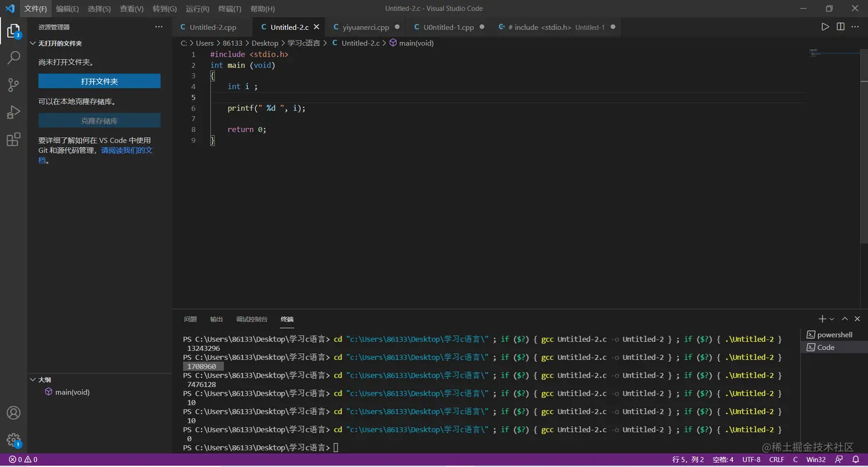This screenshot has width=868, height=467.
Task: Close the terminal panel
Action: click(x=857, y=319)
